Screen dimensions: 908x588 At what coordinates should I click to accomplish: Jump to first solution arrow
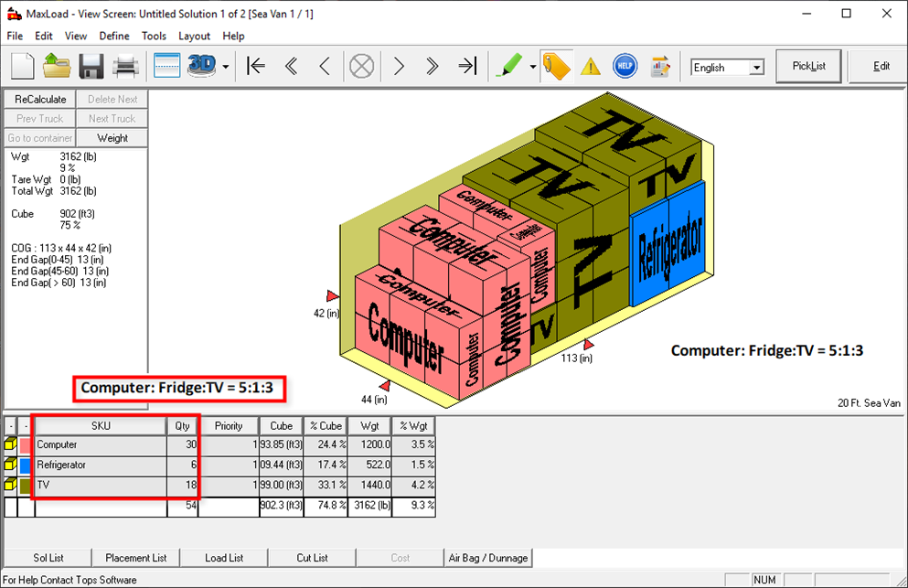[256, 67]
